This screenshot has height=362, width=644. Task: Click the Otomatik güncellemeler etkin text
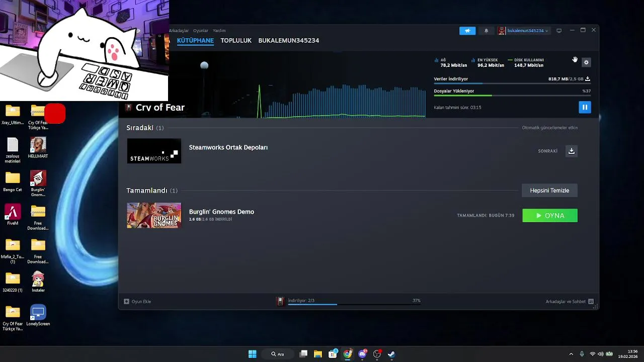click(549, 128)
